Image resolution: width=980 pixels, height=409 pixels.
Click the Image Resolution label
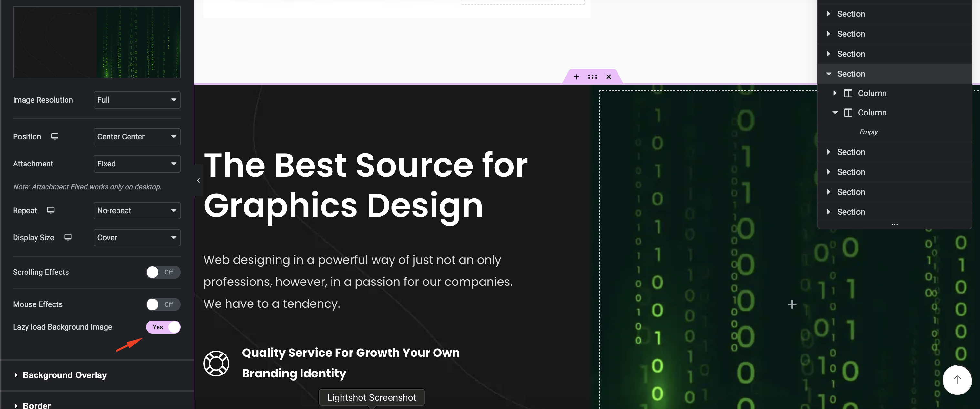(x=43, y=100)
